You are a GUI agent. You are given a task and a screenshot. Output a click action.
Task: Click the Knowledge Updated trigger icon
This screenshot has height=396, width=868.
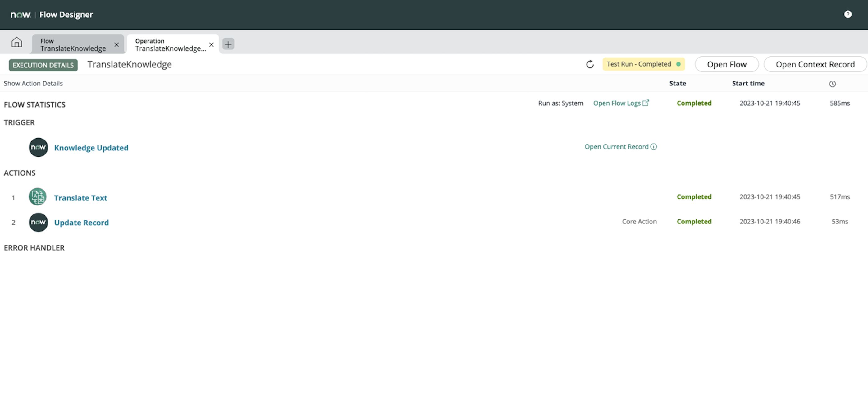point(38,147)
